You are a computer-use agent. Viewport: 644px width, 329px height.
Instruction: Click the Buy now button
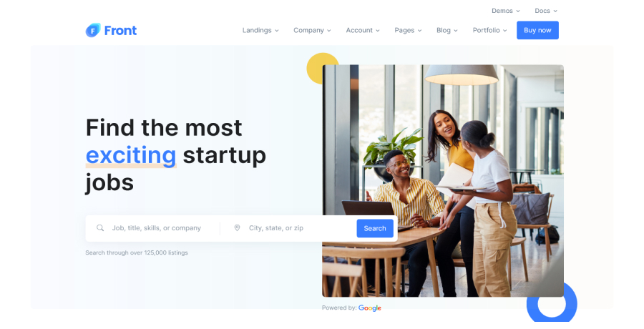point(537,30)
